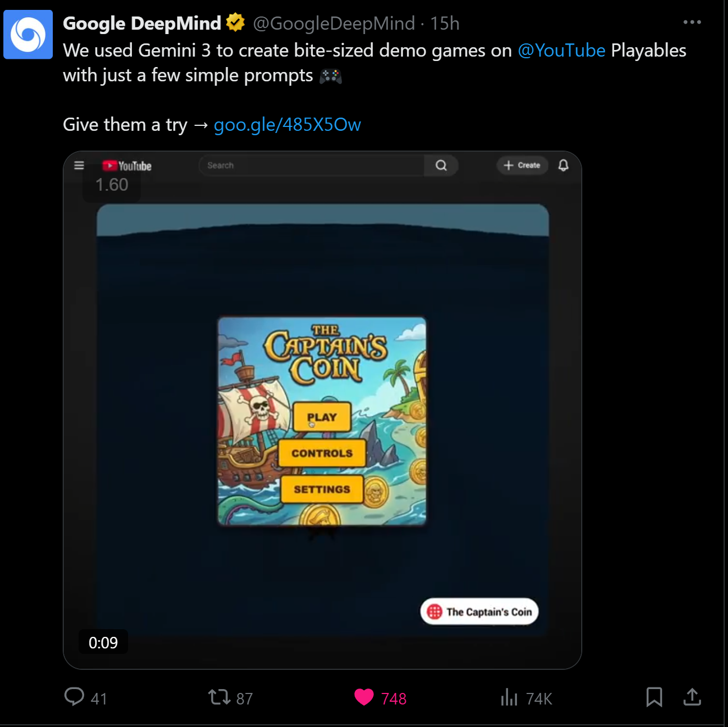Viewport: 728px width, 727px height.
Task: Open the reply comment icon
Action: [x=74, y=697]
